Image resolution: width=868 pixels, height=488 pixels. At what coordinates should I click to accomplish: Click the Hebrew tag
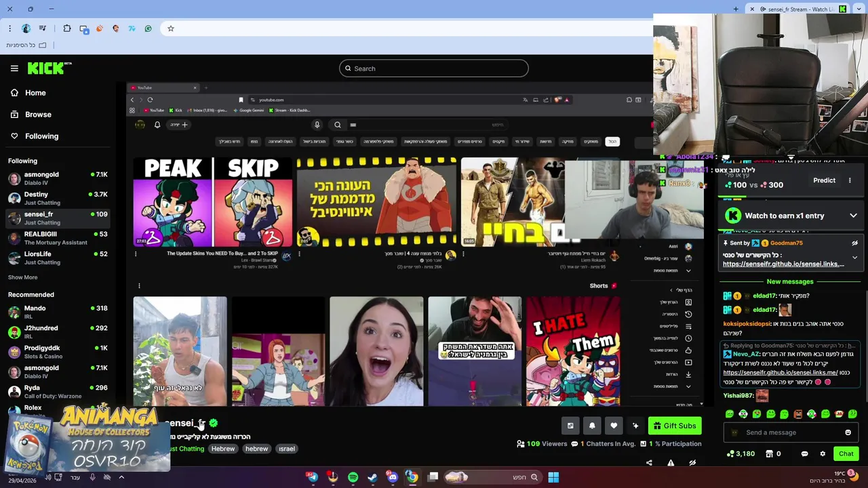tap(222, 449)
